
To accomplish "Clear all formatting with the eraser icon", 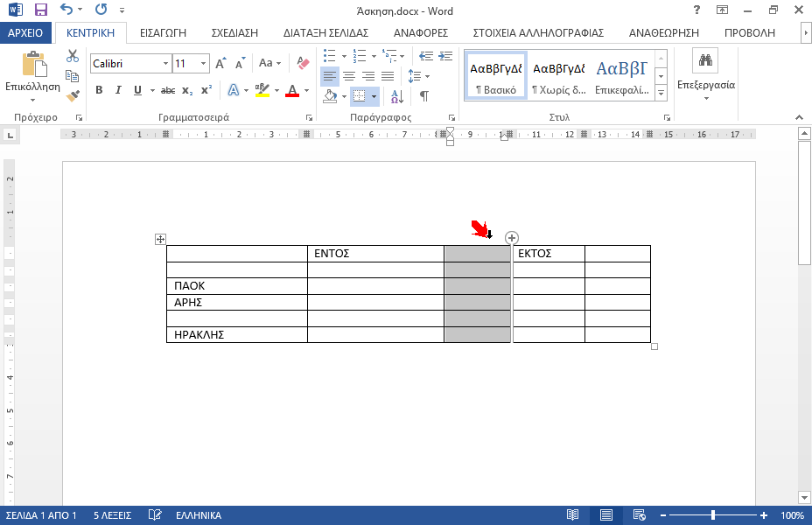I will pos(303,63).
